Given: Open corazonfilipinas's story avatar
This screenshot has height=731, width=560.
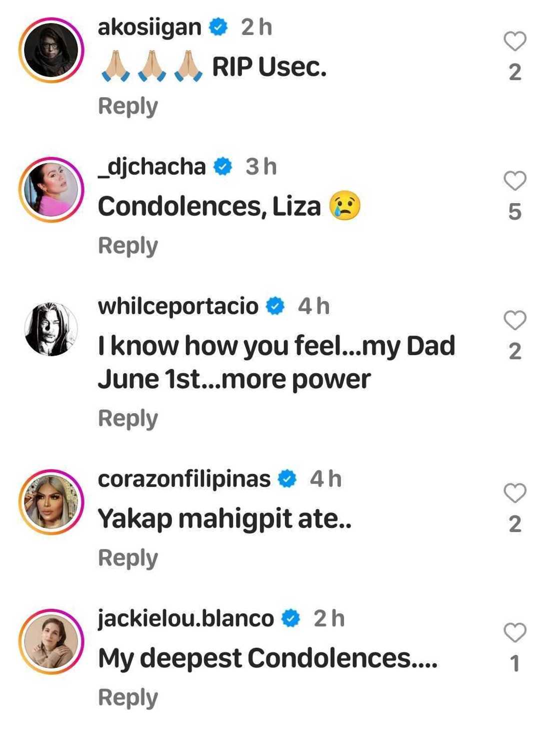Looking at the screenshot, I should [x=51, y=502].
